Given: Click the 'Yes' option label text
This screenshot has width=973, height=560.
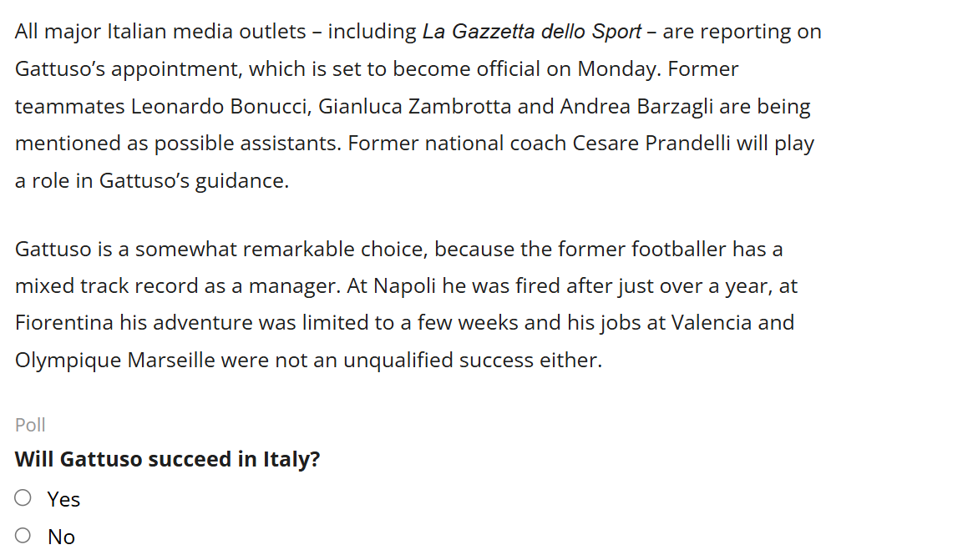Looking at the screenshot, I should pyautogui.click(x=64, y=499).
